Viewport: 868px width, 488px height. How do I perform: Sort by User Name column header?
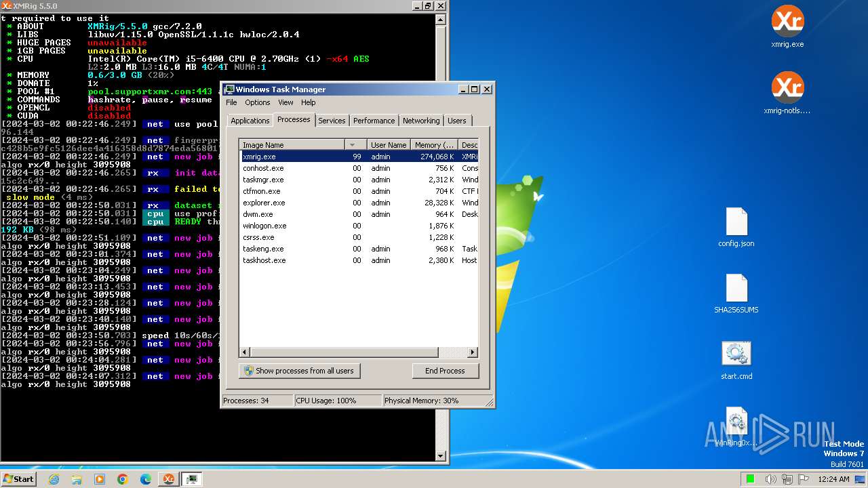(x=389, y=145)
